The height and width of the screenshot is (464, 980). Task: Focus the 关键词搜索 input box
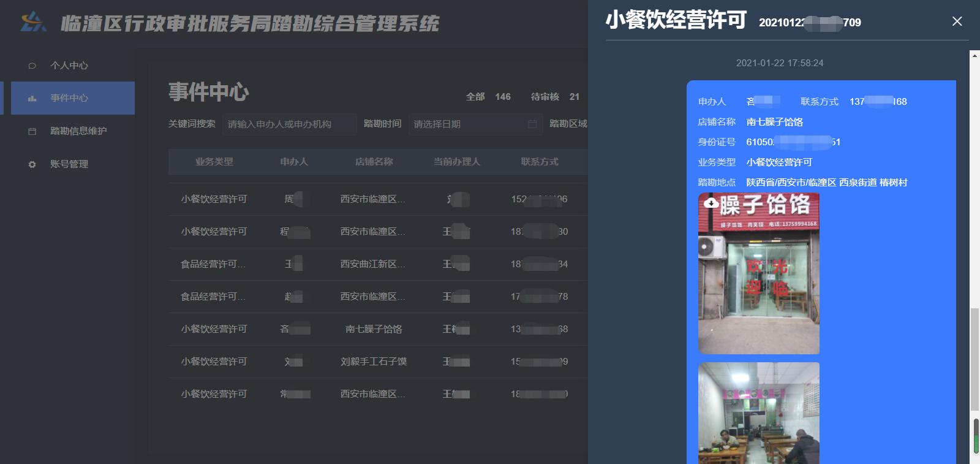point(289,124)
